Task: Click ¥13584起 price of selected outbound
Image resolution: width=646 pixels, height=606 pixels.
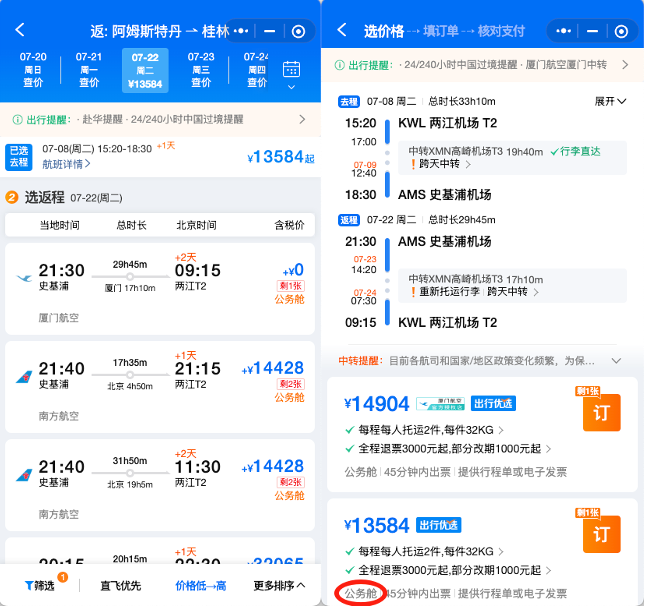Action: point(281,157)
